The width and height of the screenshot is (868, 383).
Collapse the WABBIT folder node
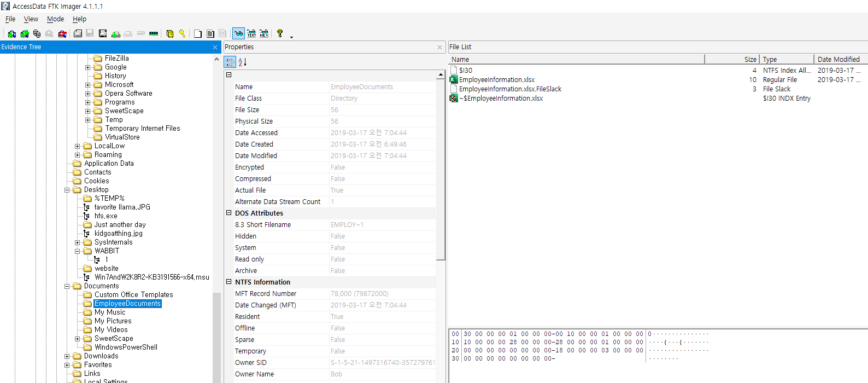(77, 251)
